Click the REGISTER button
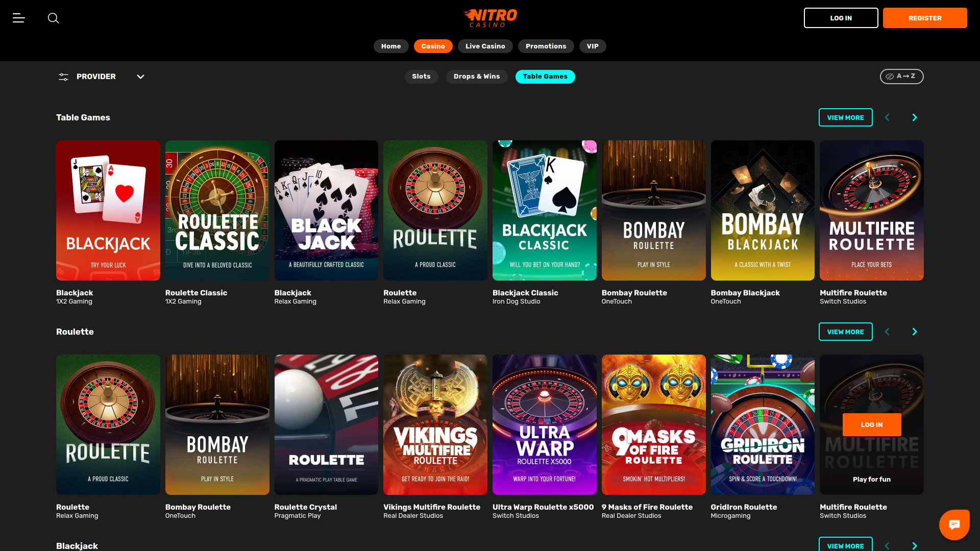The width and height of the screenshot is (980, 551). click(x=925, y=18)
